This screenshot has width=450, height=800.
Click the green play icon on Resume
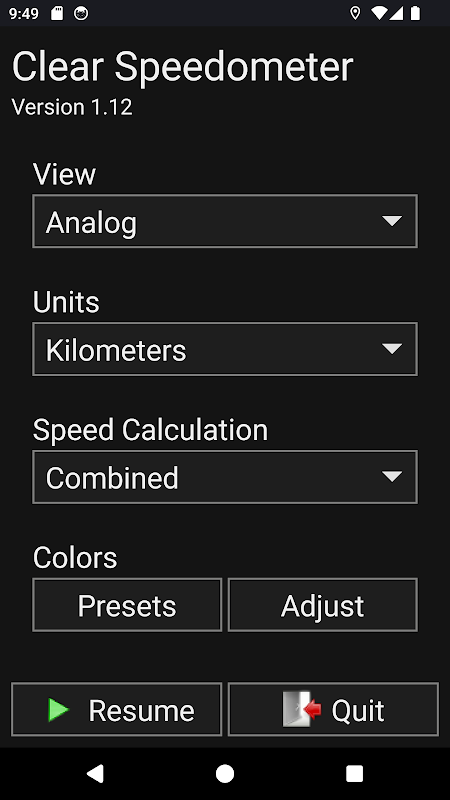tap(58, 710)
